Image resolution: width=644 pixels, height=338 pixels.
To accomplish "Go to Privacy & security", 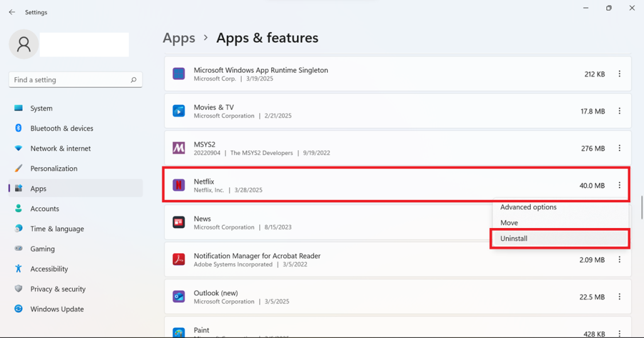I will (x=75, y=289).
